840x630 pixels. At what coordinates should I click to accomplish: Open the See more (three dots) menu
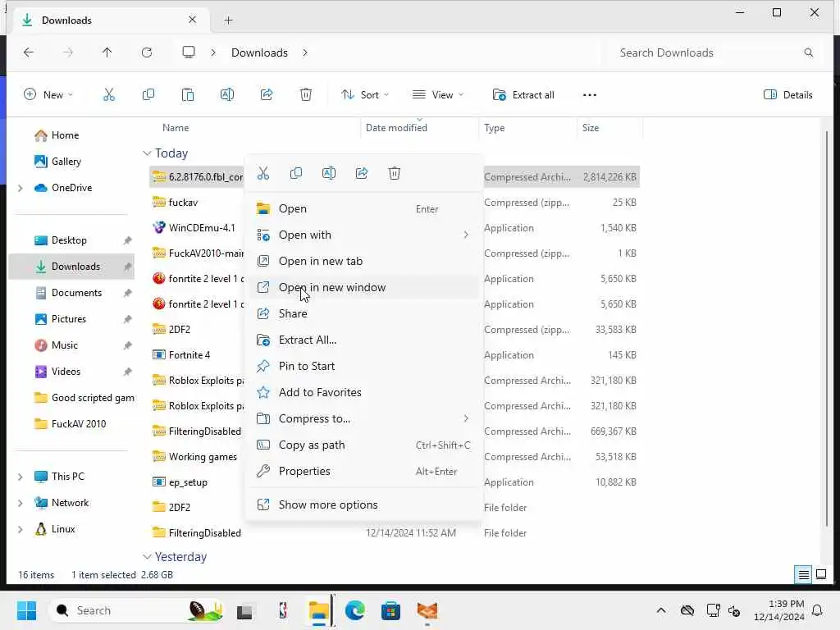[x=589, y=95]
